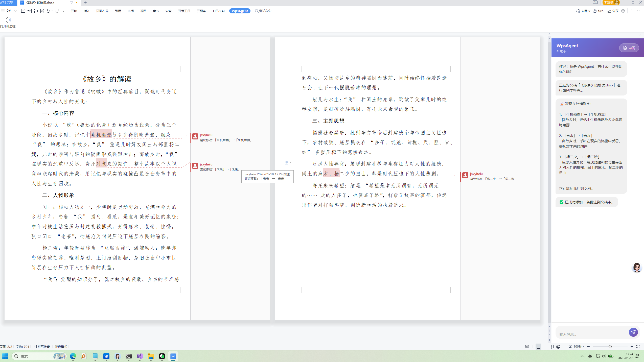Open the 100% zoom level dropdown
This screenshot has height=362, width=644.
(579, 347)
